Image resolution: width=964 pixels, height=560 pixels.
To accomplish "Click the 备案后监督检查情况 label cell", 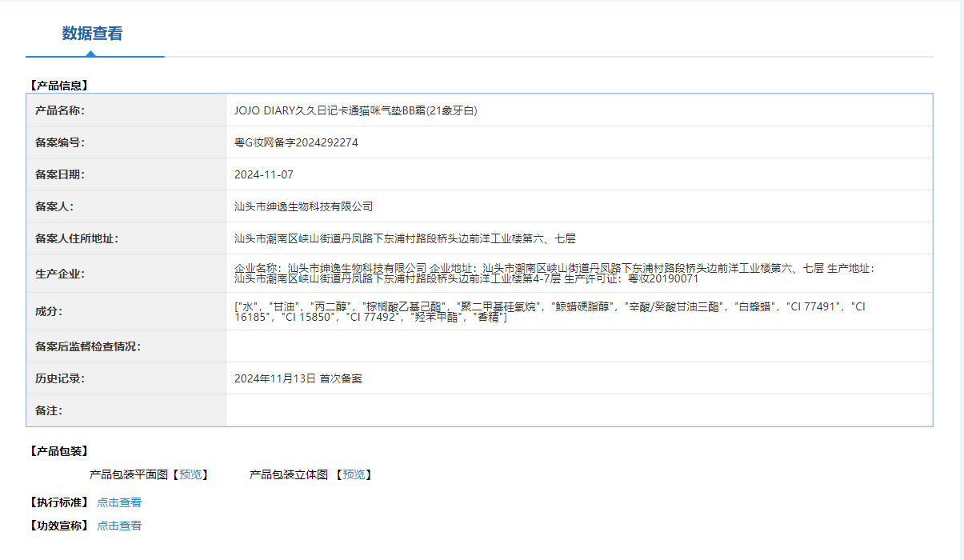I will (126, 346).
